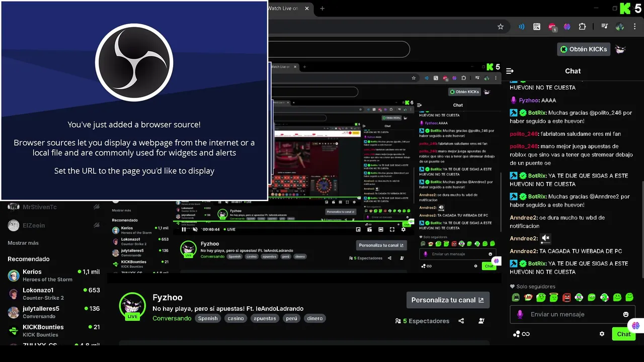Click the user icon beside share
Image resolution: width=644 pixels, height=362 pixels.
click(x=481, y=321)
